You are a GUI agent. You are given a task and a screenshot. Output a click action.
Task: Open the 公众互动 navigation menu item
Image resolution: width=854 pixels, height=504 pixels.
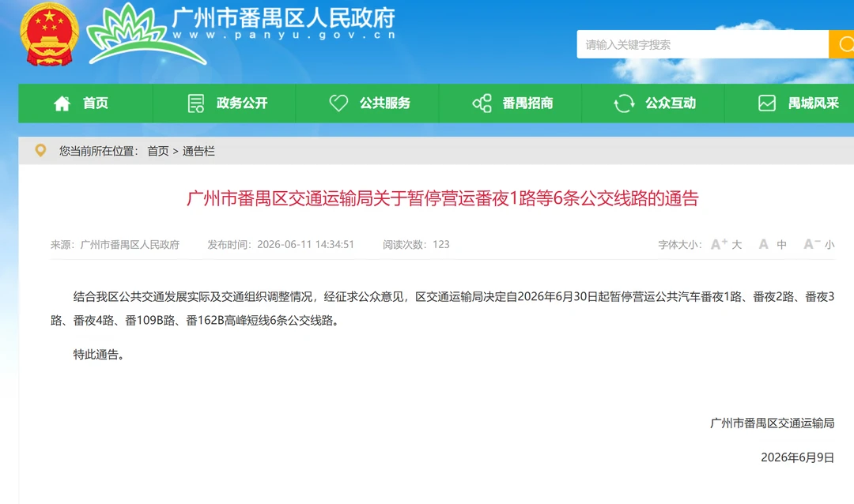(x=653, y=103)
